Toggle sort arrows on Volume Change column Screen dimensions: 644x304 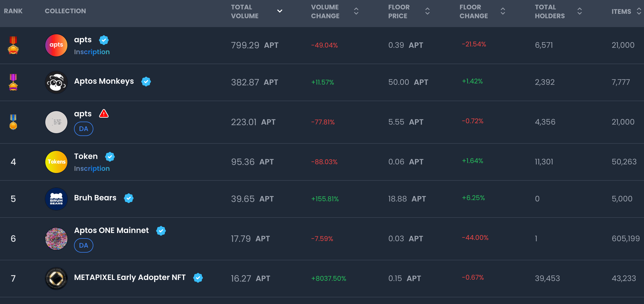[356, 11]
